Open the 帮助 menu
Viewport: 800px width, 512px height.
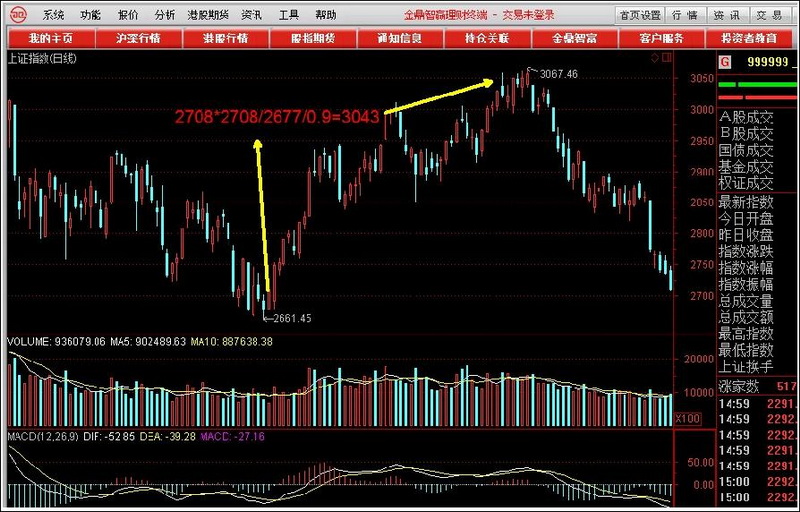325,15
